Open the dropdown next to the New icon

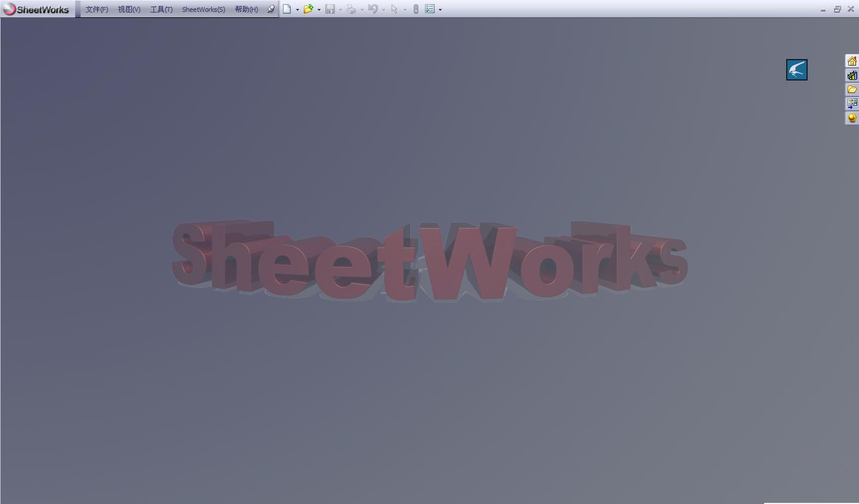point(297,9)
